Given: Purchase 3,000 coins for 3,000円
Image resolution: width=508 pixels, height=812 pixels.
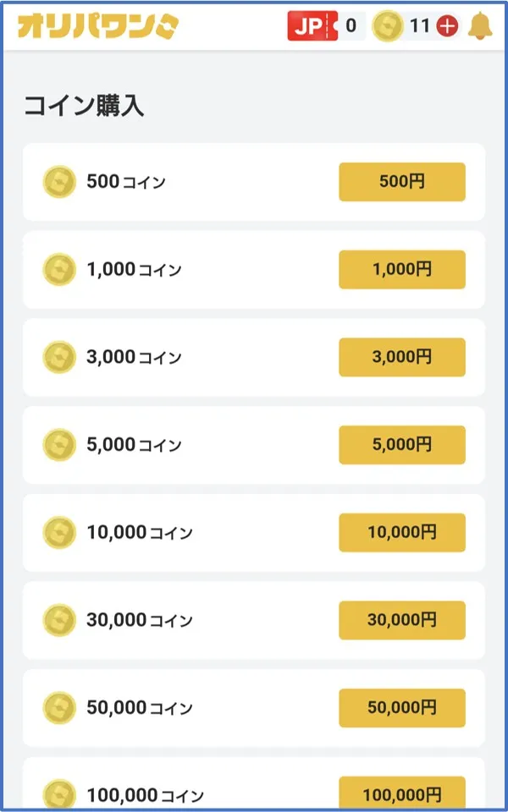Looking at the screenshot, I should 401,357.
